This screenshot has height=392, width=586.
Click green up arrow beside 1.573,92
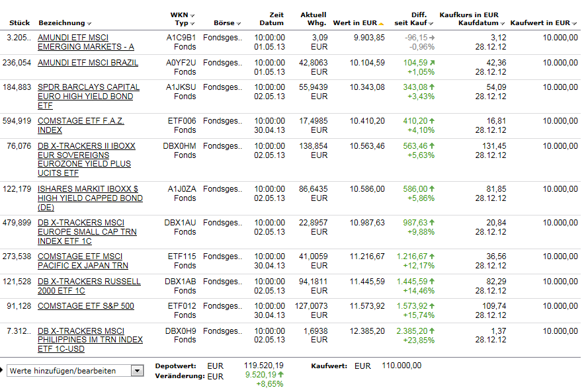pos(432,306)
